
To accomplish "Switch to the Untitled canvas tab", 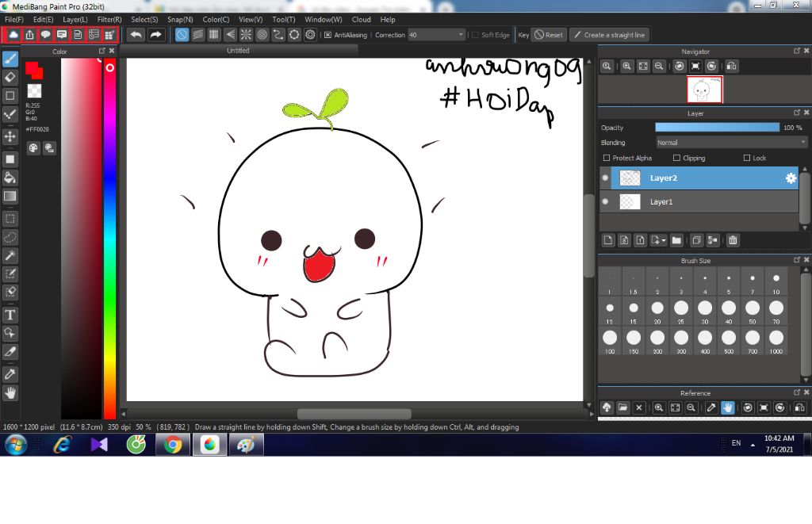I will click(238, 51).
